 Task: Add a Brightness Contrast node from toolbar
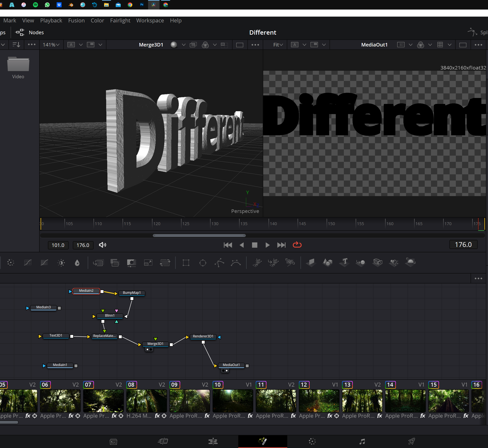61,262
